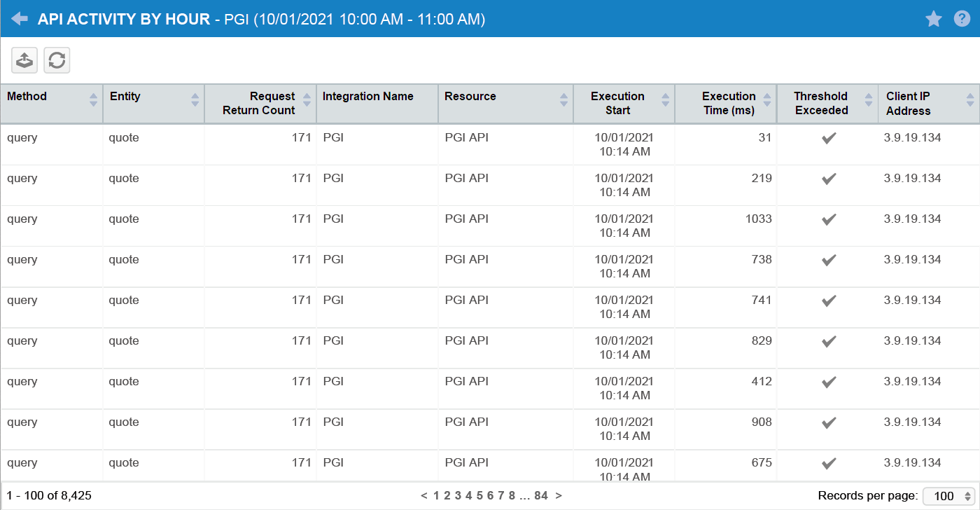Jump to last page 84
This screenshot has height=510, width=980.
coord(540,496)
